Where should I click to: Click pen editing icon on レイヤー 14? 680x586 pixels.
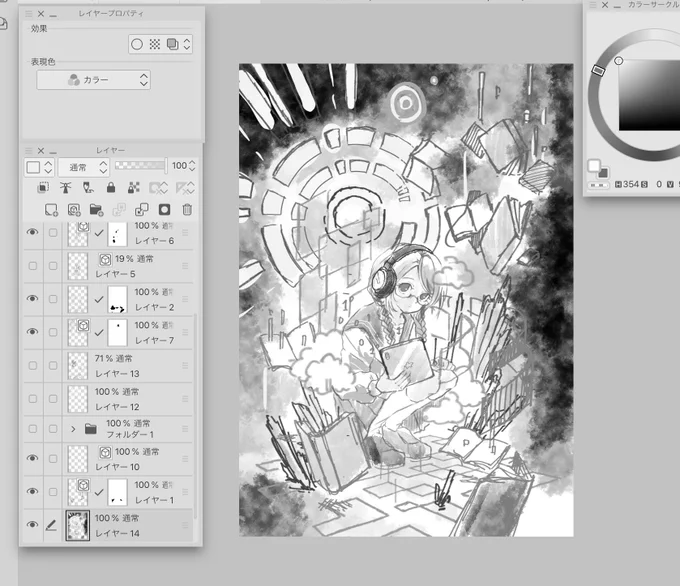(x=51, y=525)
